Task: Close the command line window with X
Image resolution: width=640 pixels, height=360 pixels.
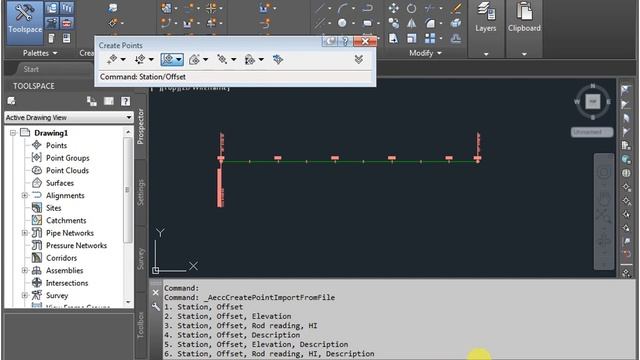Action: pos(156,292)
